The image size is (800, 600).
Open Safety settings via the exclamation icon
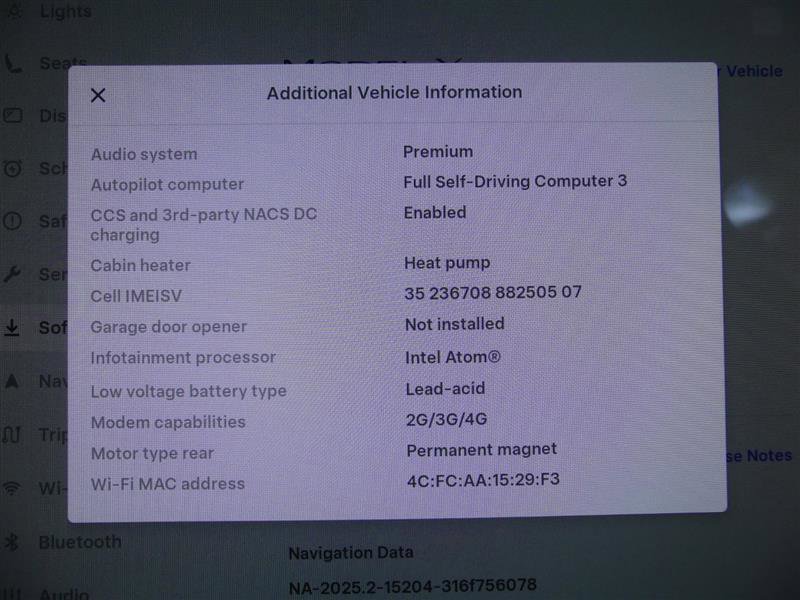(12, 222)
